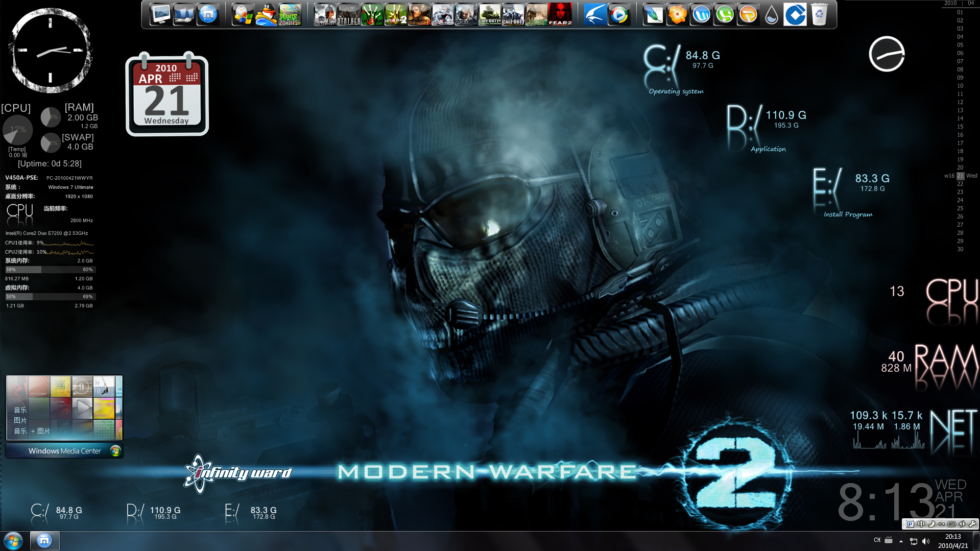
Task: Open the blue bank logo dock icon
Action: (x=795, y=14)
